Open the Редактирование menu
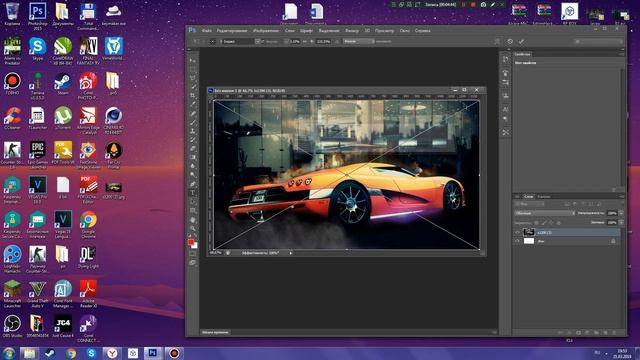 coord(232,31)
